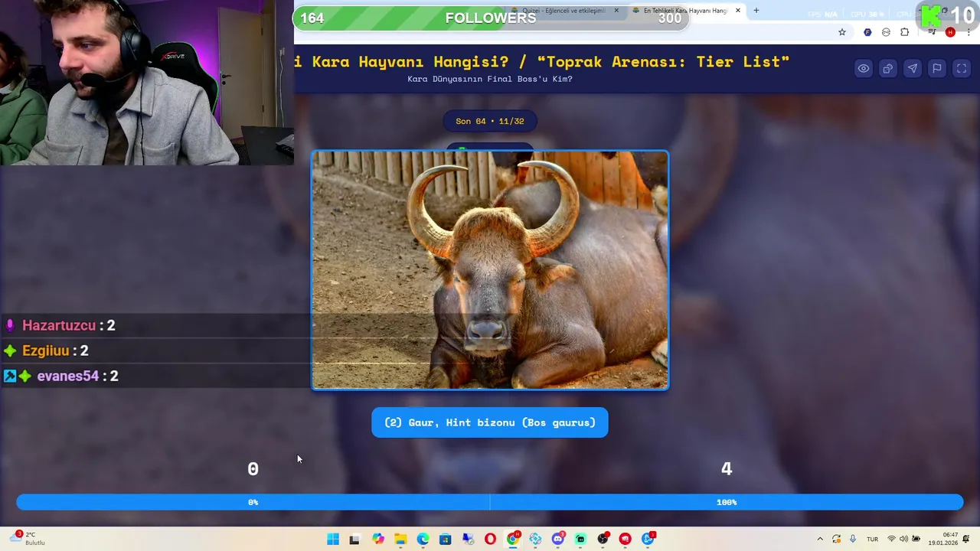Click the striped globe extension icon
The width and height of the screenshot is (980, 551).
point(886,32)
